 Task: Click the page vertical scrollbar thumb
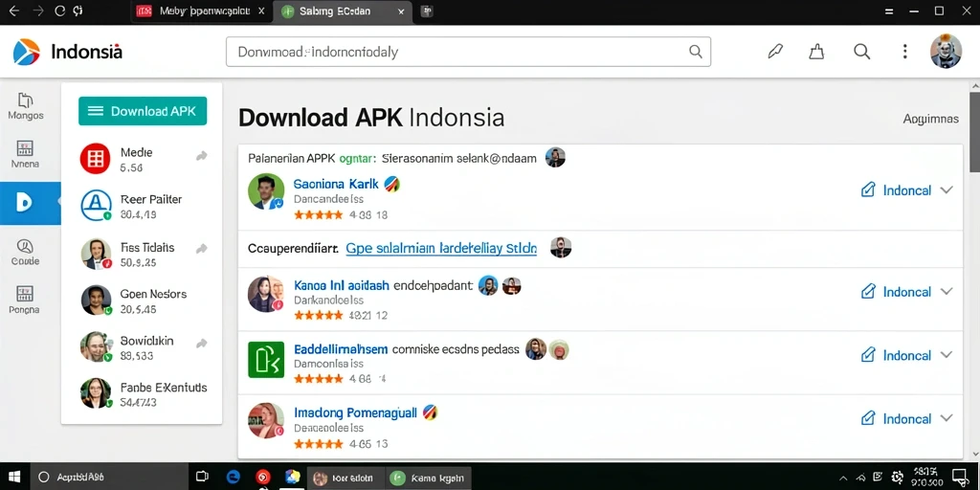[x=974, y=131]
